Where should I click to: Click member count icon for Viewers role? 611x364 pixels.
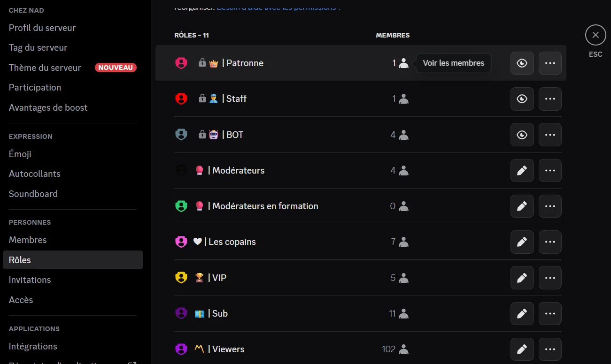point(403,349)
